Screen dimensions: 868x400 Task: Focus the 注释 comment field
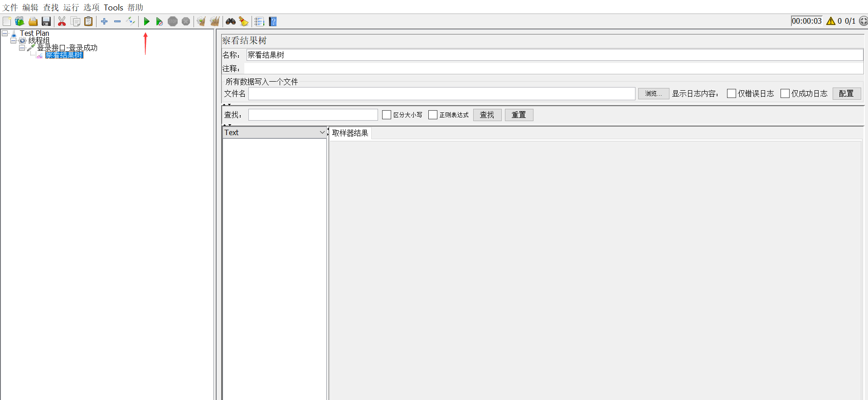[553, 68]
